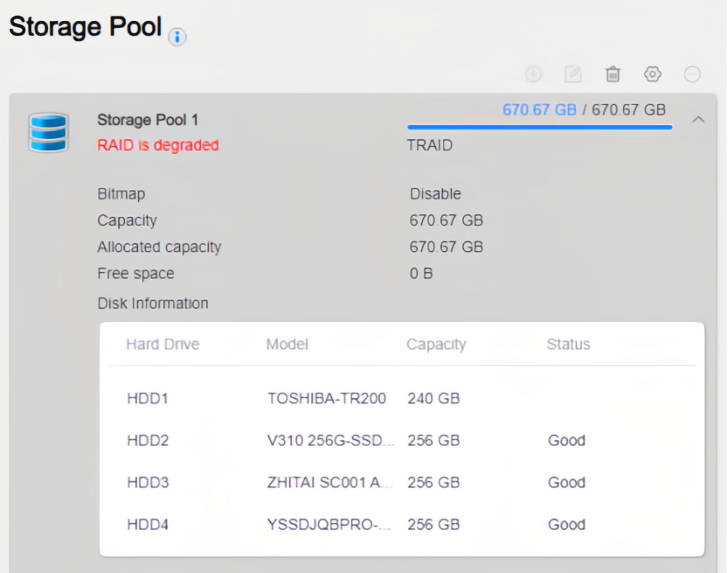This screenshot has width=728, height=573.
Task: Click the delete trash can icon
Action: [x=613, y=74]
